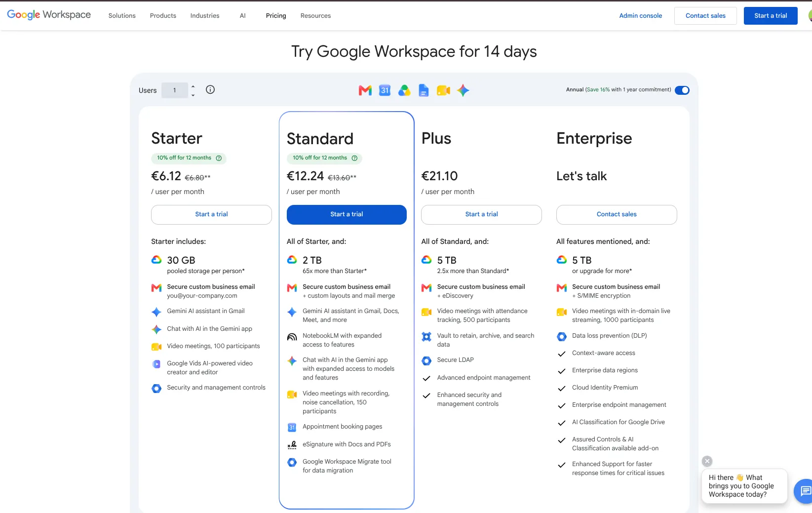Viewport: 812px width, 513px height.
Task: Click the Gmail icon in the app row
Action: pos(365,90)
